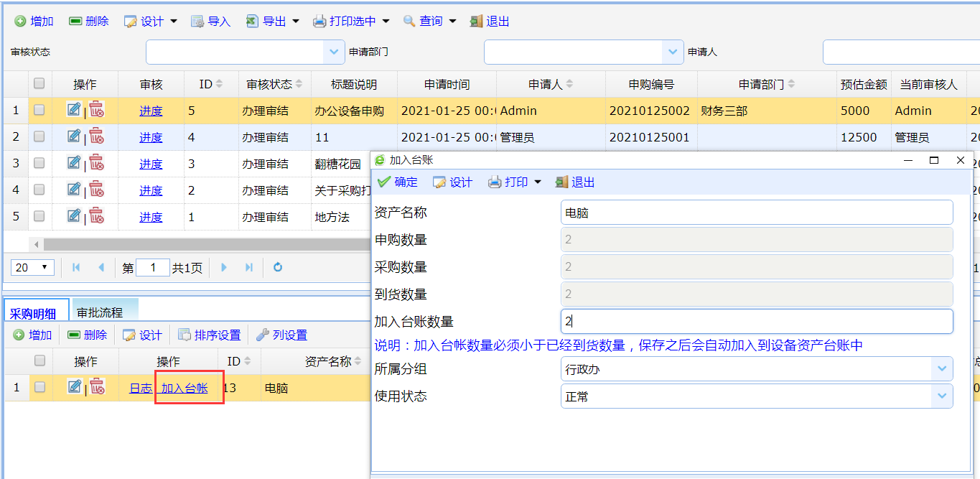Open the 所属分组 dropdown showing 行政办

(x=941, y=369)
